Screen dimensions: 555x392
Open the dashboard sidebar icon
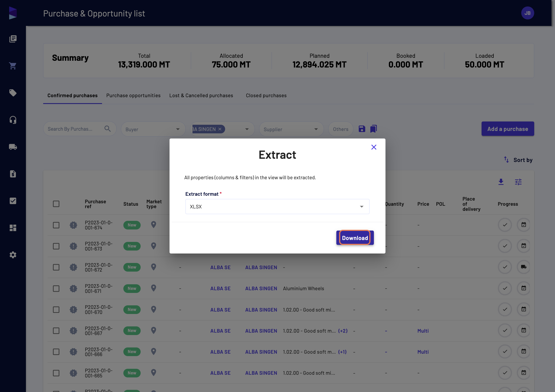pyautogui.click(x=13, y=228)
